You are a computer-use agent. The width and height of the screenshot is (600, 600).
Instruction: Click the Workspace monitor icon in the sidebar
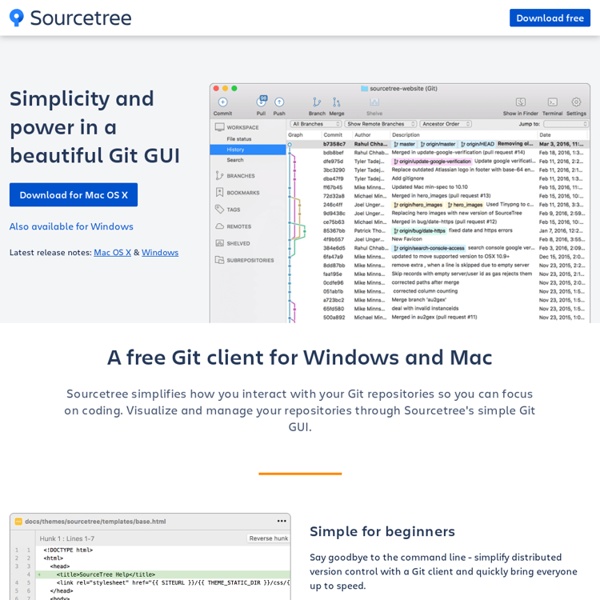point(220,127)
